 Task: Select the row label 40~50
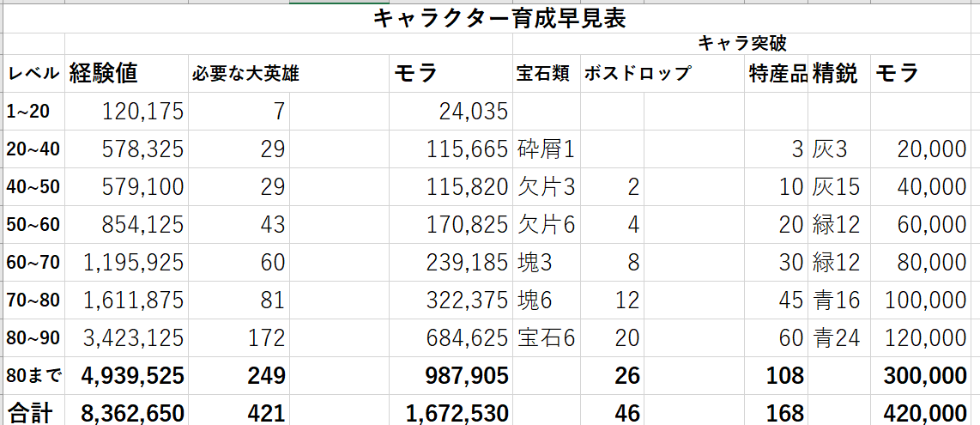(33, 187)
